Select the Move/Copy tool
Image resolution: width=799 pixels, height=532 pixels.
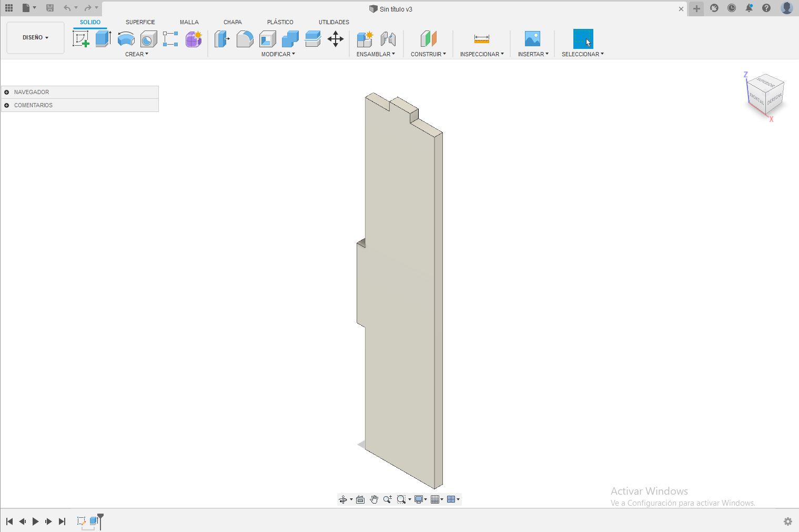[336, 39]
